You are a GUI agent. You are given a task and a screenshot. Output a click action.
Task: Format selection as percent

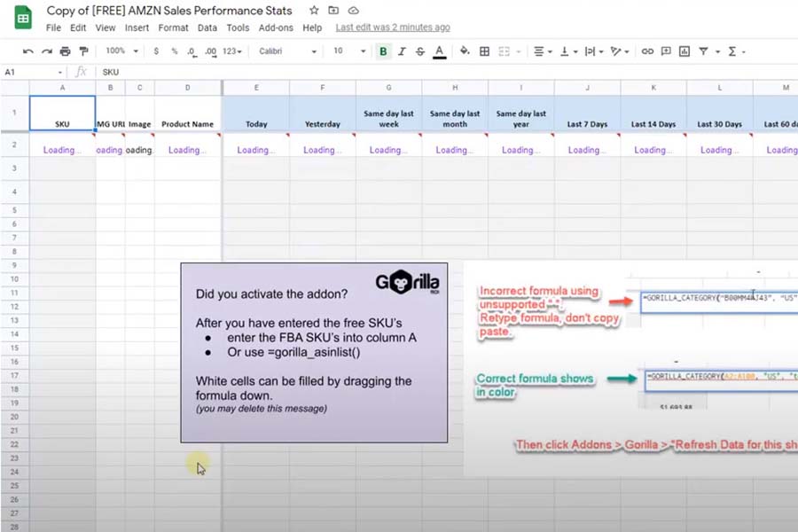[174, 51]
